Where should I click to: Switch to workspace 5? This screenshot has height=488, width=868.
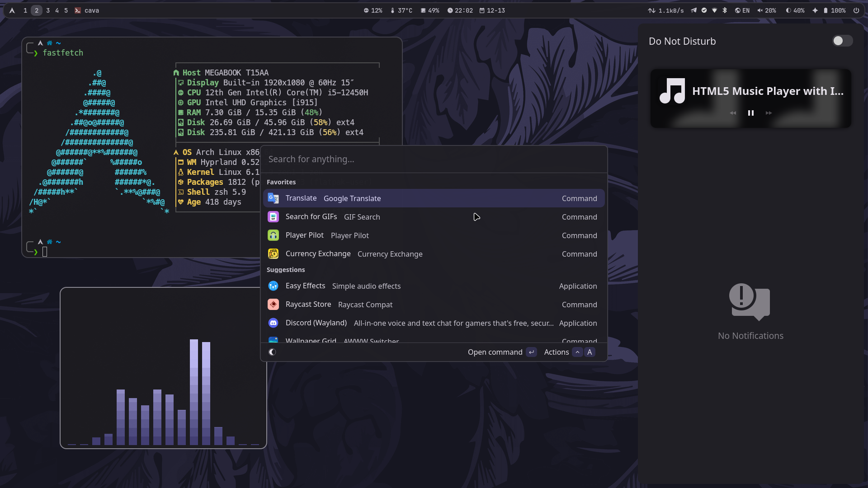[x=66, y=10]
